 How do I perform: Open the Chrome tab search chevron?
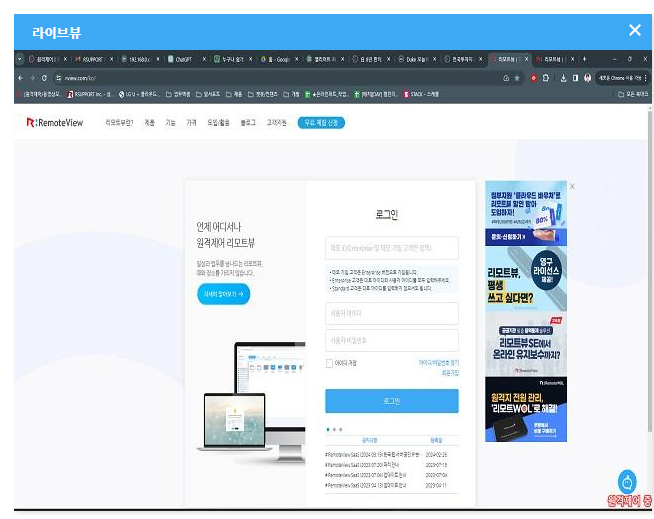coord(19,59)
